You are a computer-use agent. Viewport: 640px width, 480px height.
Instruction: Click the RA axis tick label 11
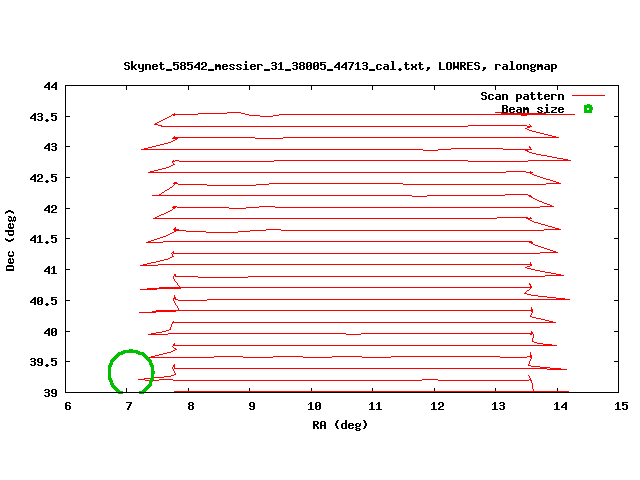coord(375,406)
